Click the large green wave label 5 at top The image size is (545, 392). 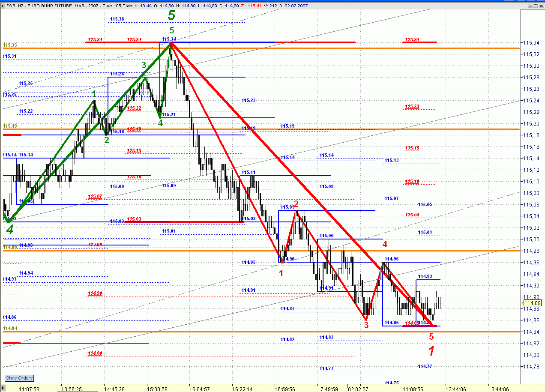pos(171,16)
